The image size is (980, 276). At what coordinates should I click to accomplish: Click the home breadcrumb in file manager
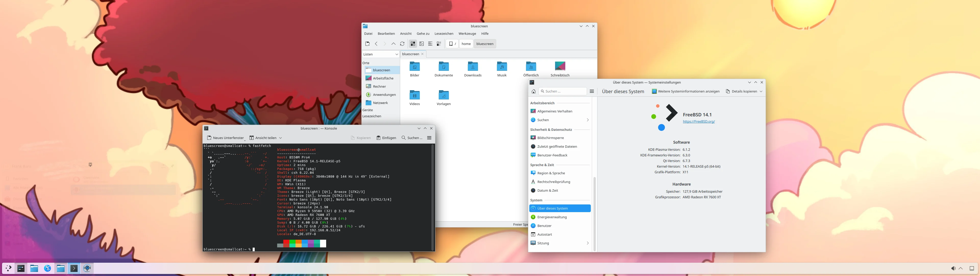pyautogui.click(x=466, y=44)
